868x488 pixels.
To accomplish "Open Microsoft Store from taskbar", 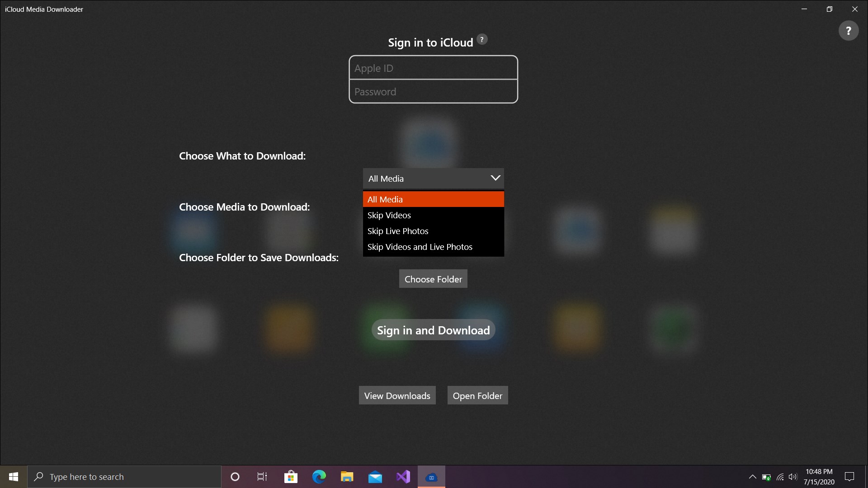I will [291, 477].
